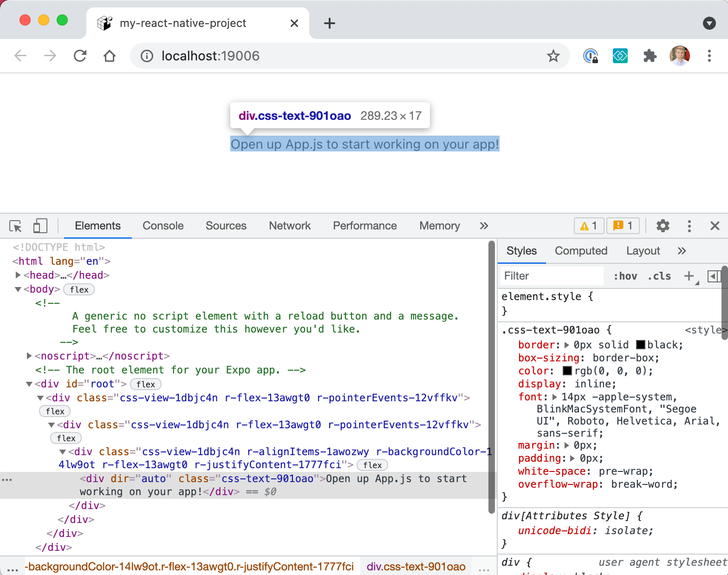Close the DevTools panel
Image resolution: width=728 pixels, height=575 pixels.
point(715,226)
